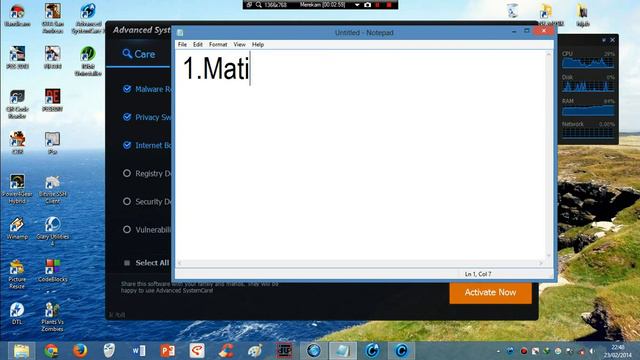Open the Edit menu in Notepad
This screenshot has width=640, height=360.
pos(198,44)
